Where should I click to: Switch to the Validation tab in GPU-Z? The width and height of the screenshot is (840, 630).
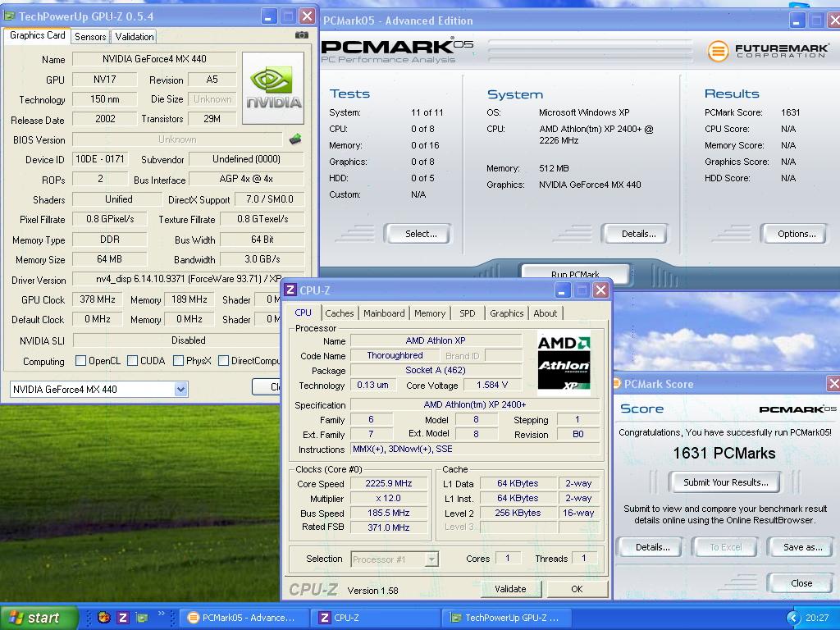point(135,36)
